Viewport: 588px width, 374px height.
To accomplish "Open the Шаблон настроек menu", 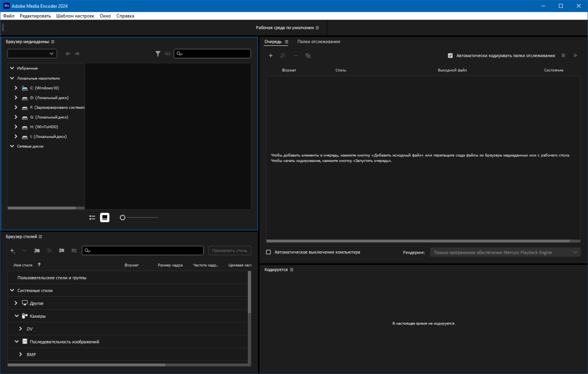I will coord(75,16).
